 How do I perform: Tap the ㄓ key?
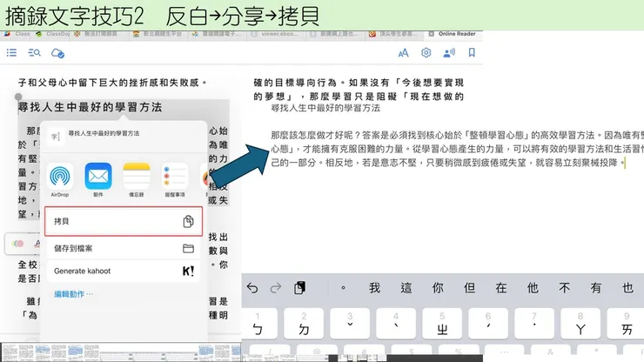(442, 324)
